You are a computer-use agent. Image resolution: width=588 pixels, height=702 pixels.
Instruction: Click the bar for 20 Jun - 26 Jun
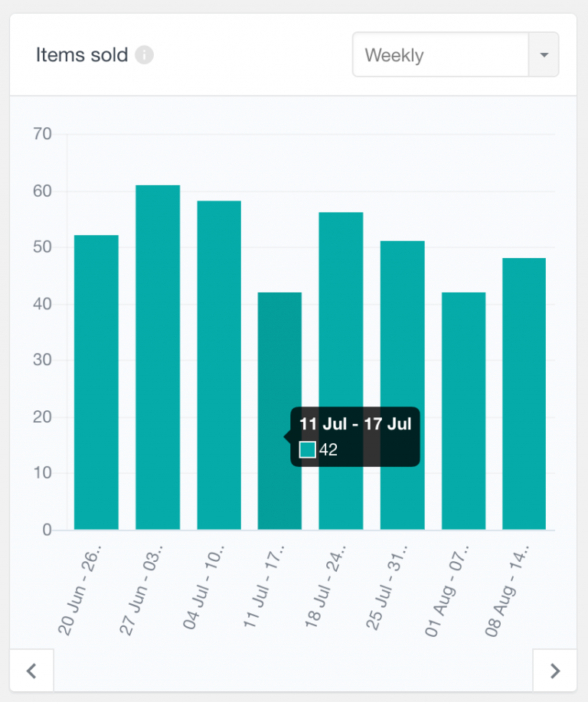pos(95,375)
